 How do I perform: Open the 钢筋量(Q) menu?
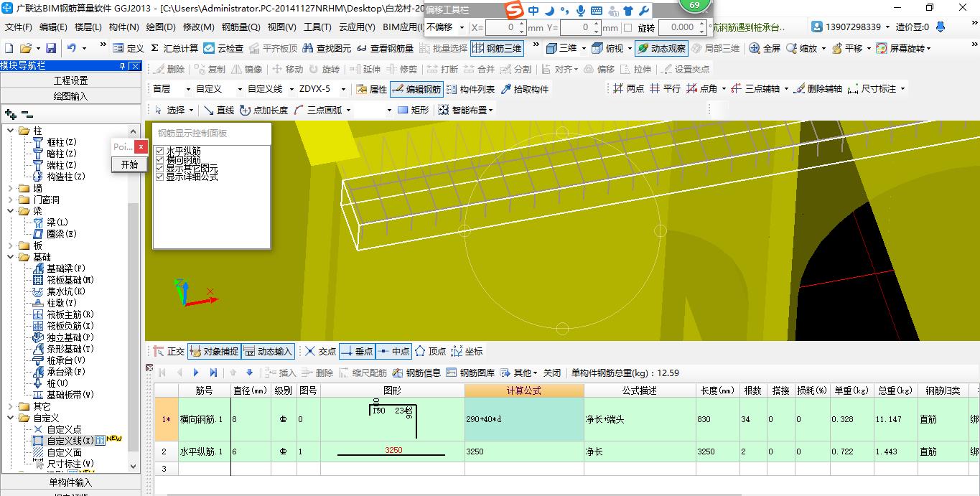[x=241, y=27]
